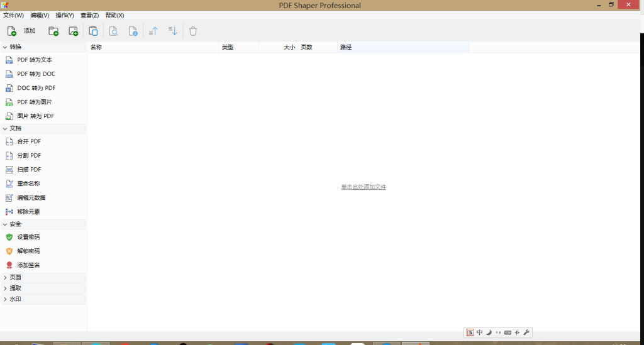
Task: Click the 添加 toolbar label
Action: 30,31
